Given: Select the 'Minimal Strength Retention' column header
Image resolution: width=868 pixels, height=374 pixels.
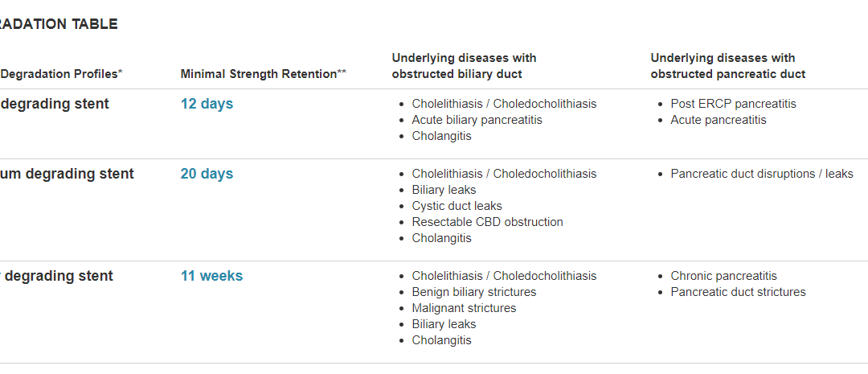Looking at the screenshot, I should coord(264,74).
